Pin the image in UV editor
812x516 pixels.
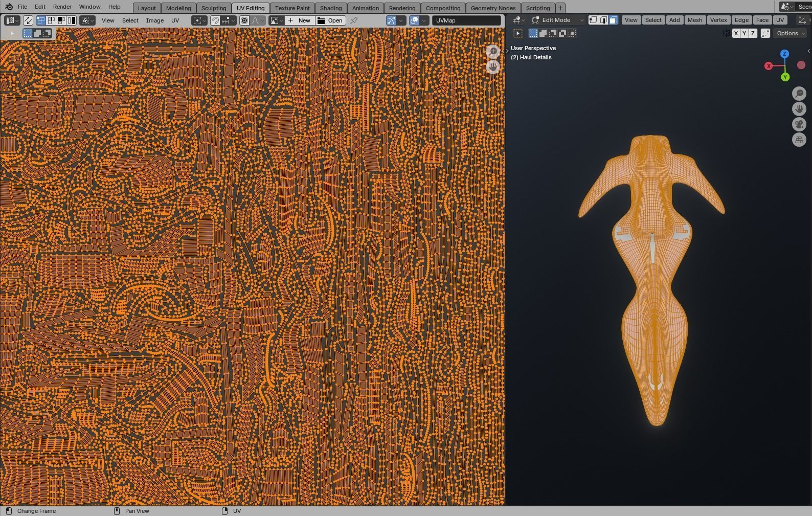(x=354, y=20)
